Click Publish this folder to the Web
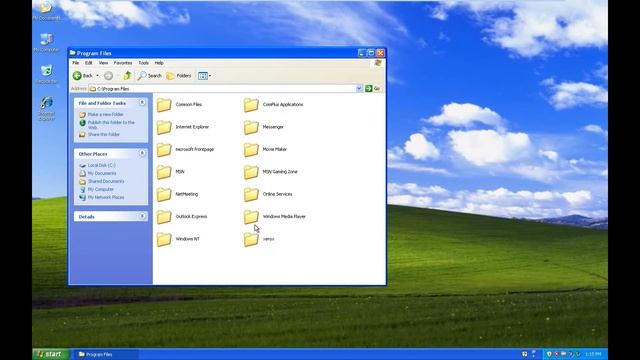 [111, 125]
